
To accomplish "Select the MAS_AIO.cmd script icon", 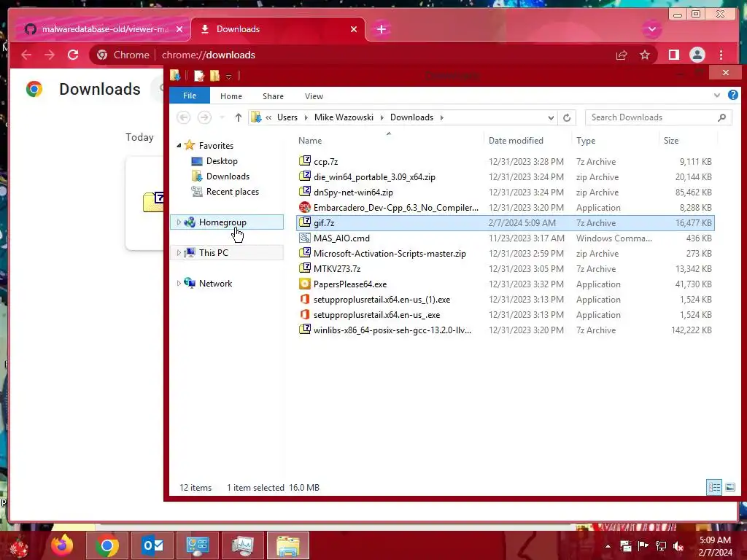I will (x=305, y=238).
